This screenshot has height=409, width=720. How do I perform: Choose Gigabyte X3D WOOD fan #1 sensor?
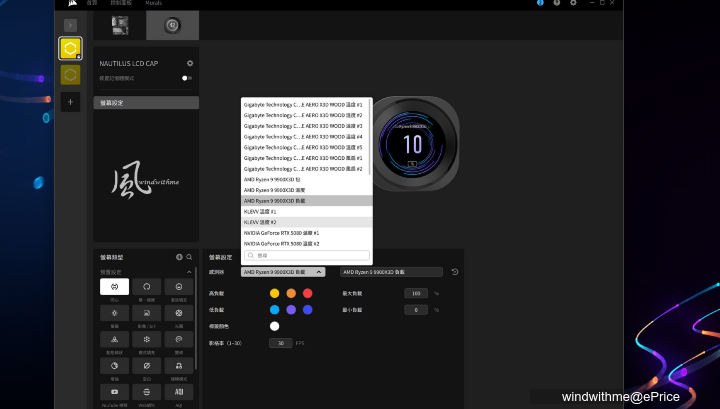(x=305, y=158)
